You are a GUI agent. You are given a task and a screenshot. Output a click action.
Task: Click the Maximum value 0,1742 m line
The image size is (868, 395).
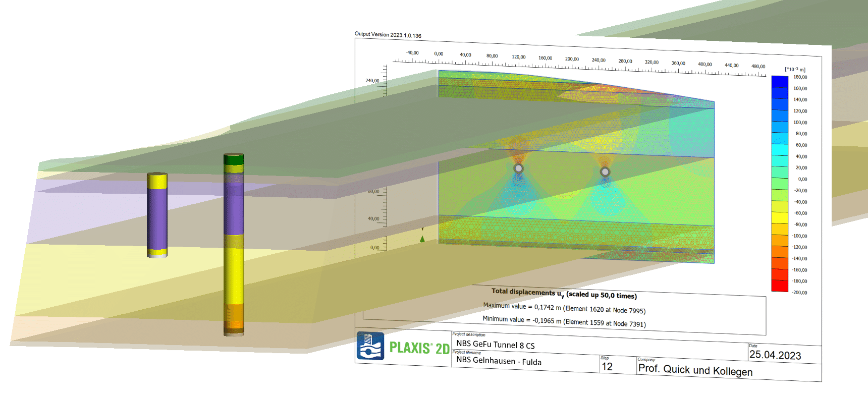tap(564, 308)
